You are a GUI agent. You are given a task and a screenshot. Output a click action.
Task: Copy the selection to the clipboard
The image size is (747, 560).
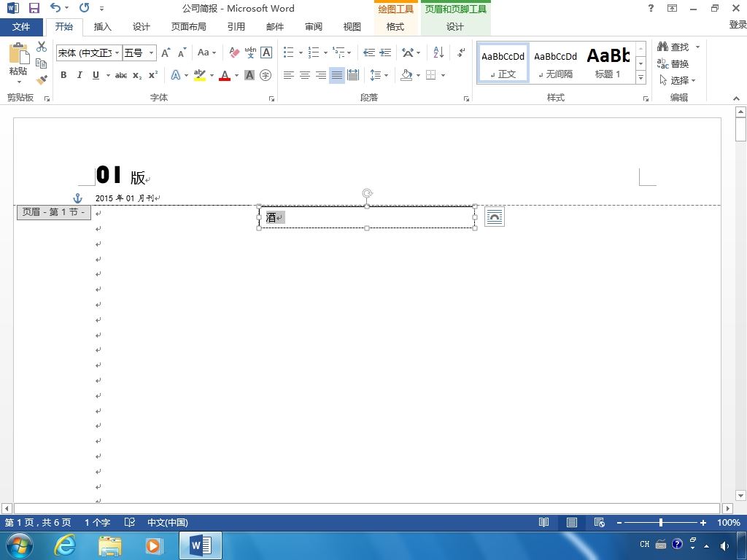coord(42,63)
